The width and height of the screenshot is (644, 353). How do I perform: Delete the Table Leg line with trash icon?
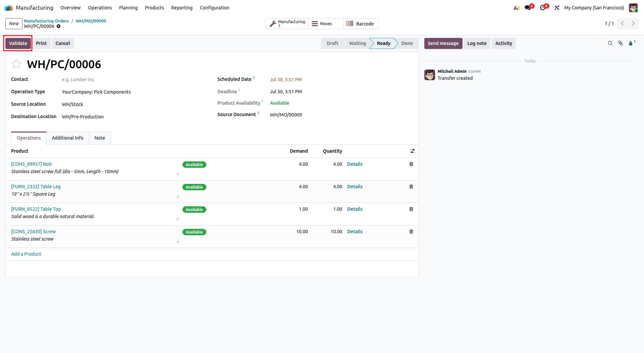tap(411, 187)
